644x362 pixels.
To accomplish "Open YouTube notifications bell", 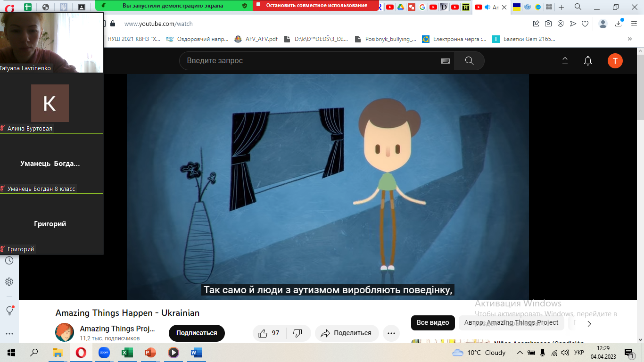I will click(588, 61).
